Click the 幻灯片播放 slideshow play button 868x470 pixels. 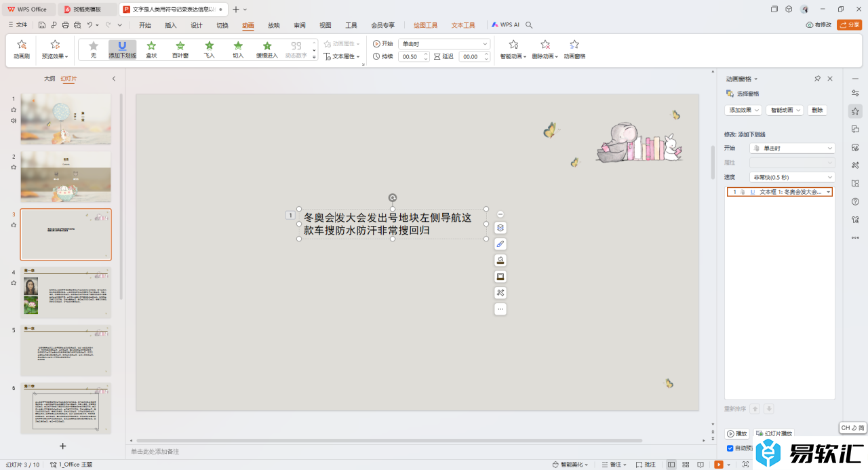coord(774,433)
